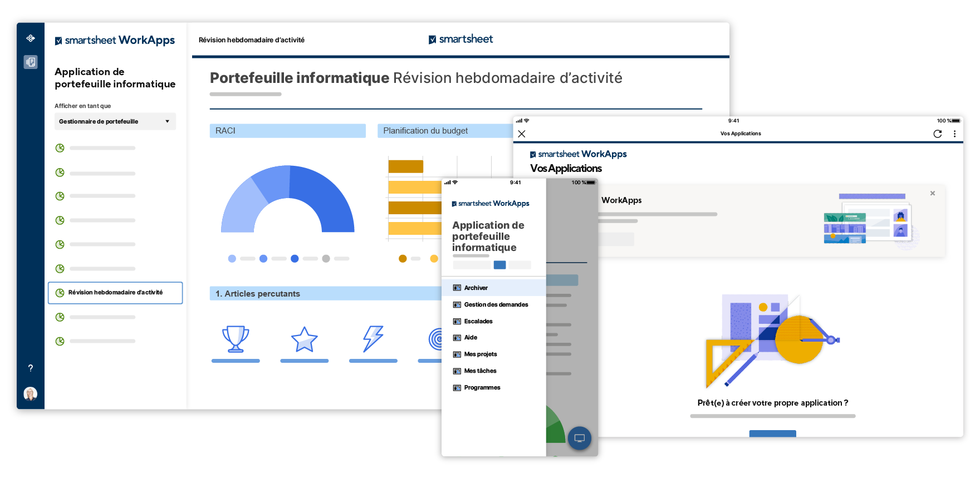This screenshot has height=488, width=980.
Task: Click the WorkApps card title
Action: click(621, 200)
